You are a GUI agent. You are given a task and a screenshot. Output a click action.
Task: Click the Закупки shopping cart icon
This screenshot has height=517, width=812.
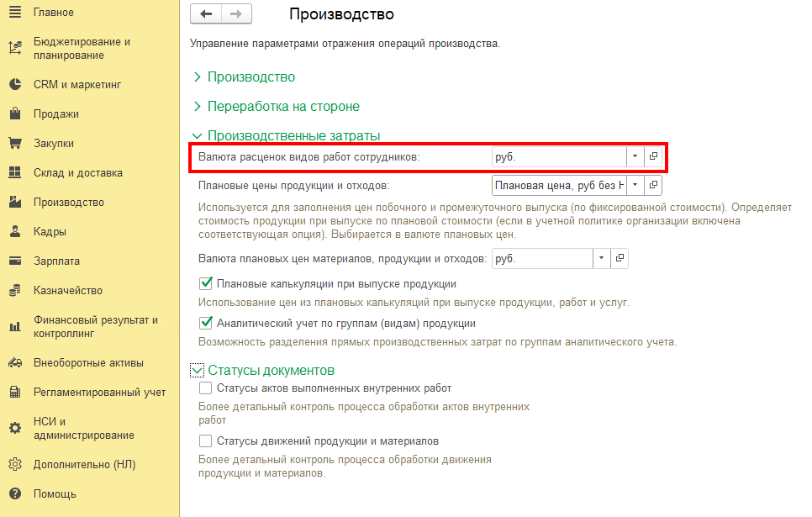[15, 143]
